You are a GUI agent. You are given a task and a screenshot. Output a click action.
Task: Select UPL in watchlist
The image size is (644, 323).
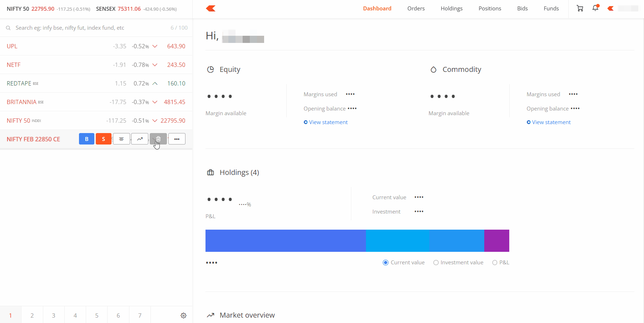(x=96, y=46)
